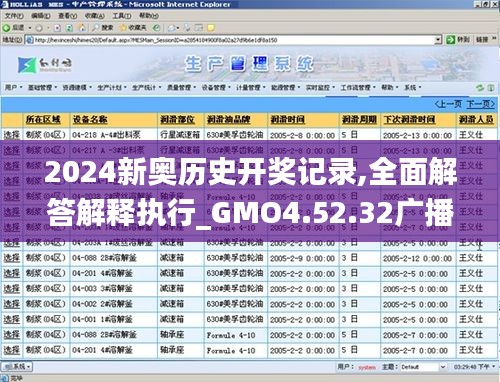Click the History clock icon
This screenshot has width=500, height=382.
(156, 28)
